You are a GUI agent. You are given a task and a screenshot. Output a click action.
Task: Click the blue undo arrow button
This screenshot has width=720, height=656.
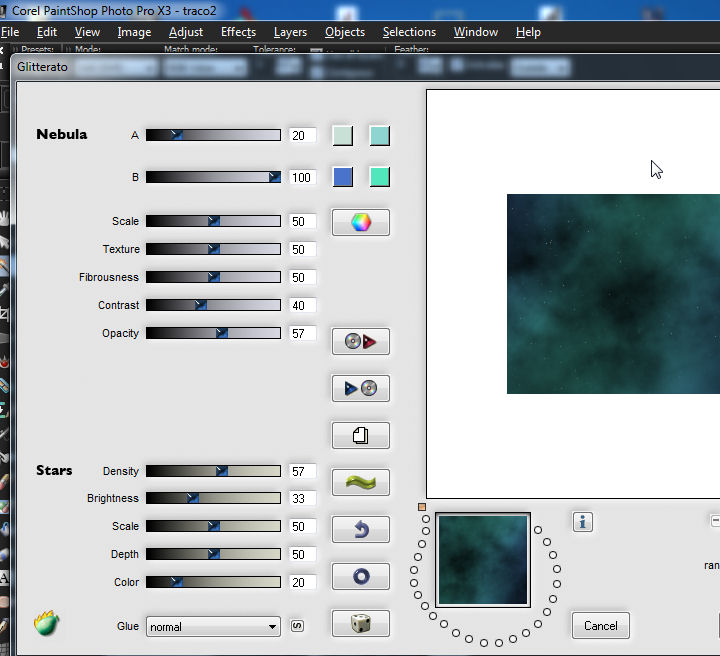tap(361, 529)
